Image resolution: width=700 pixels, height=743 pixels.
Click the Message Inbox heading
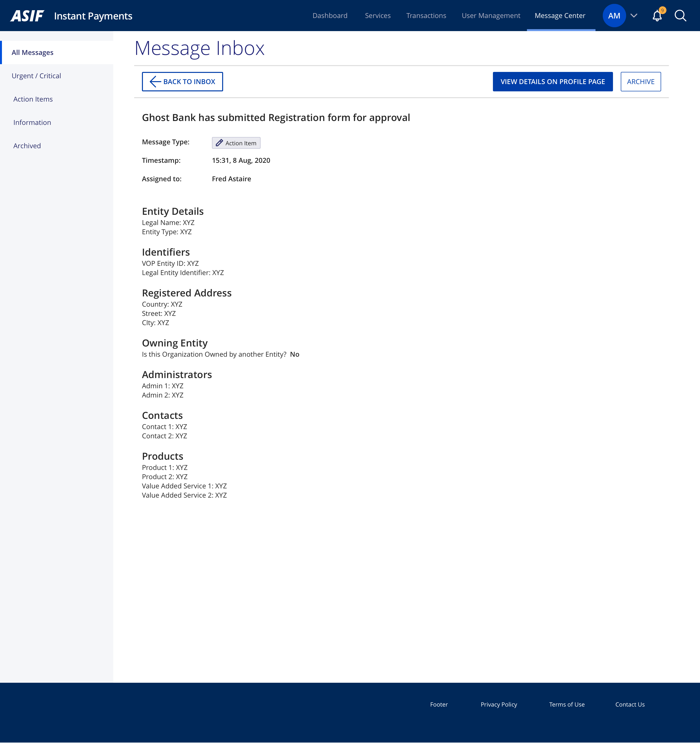199,48
